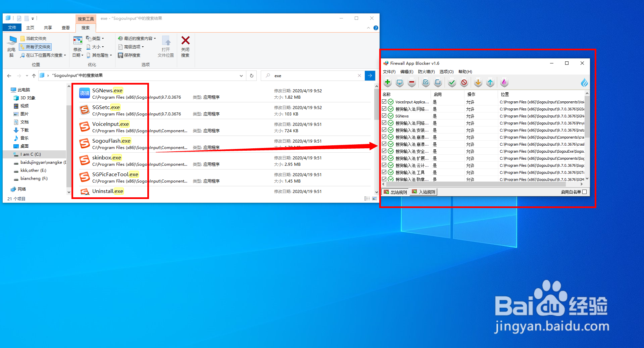
Task: Move rule down with the orange arrow icon
Action: 478,82
